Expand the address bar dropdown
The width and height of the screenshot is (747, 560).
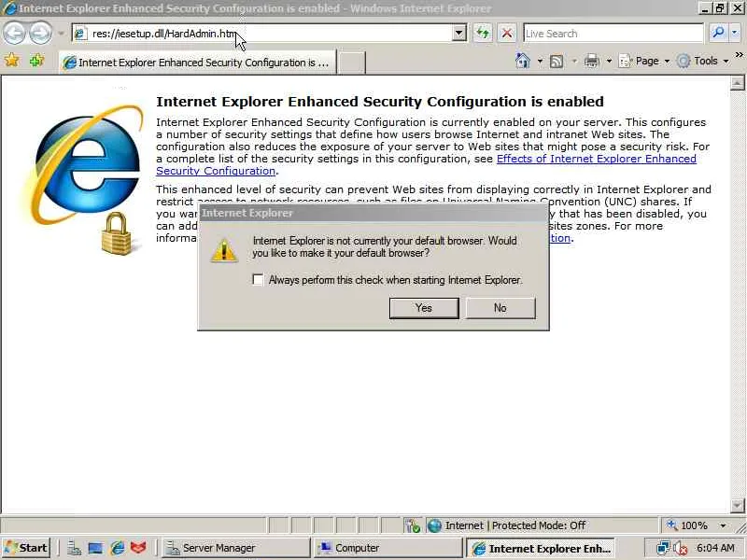tap(458, 33)
